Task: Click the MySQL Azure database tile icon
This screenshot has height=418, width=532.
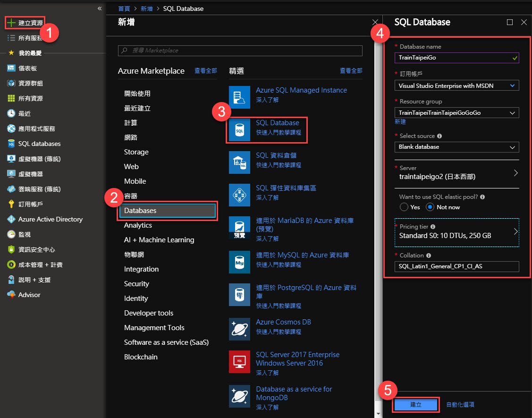Action: click(239, 262)
